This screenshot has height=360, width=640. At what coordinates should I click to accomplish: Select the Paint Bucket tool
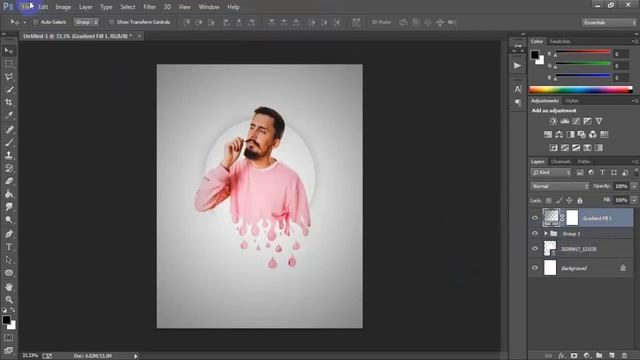coord(9,194)
